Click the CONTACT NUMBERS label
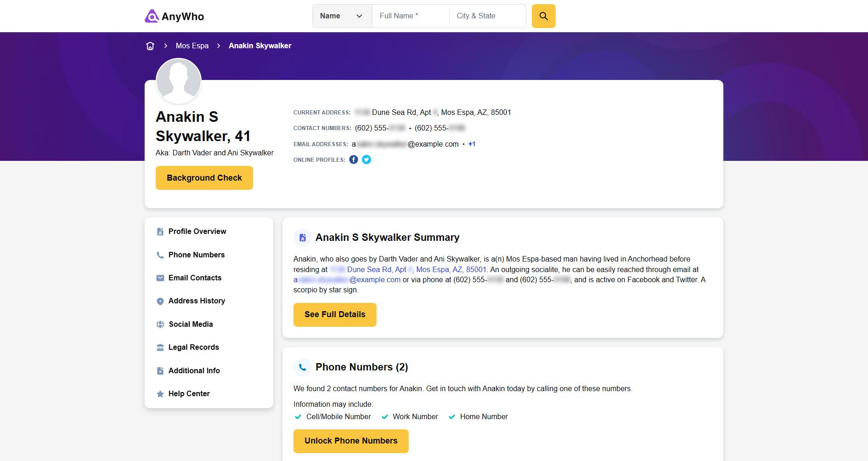 click(322, 128)
